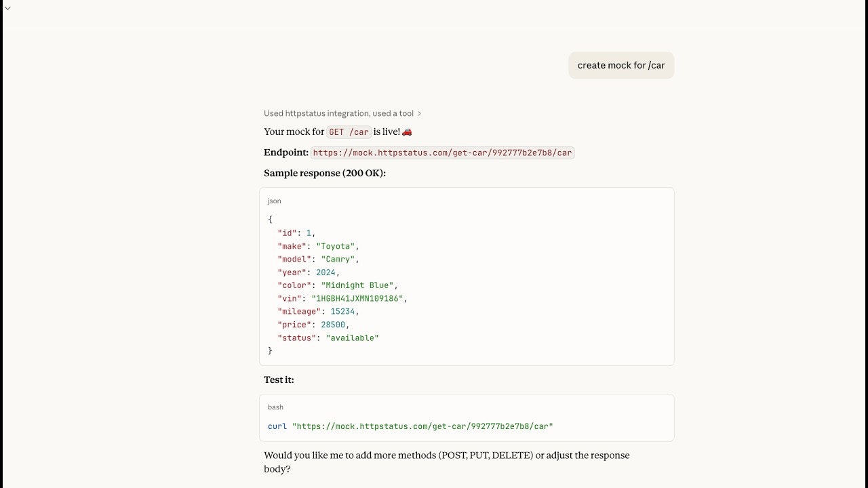Select the curl command in the Test it block
Image resolution: width=868 pixels, height=488 pixels.
pos(409,426)
